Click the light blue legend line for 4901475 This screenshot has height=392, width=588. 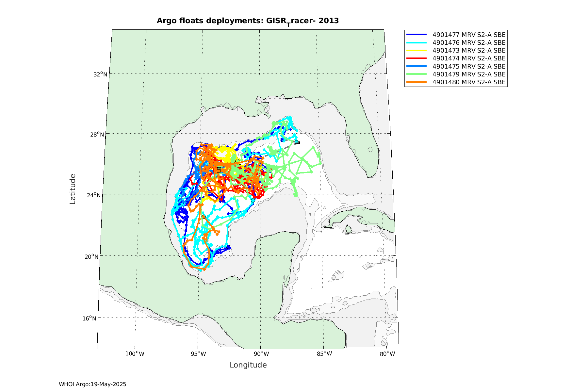pos(416,66)
